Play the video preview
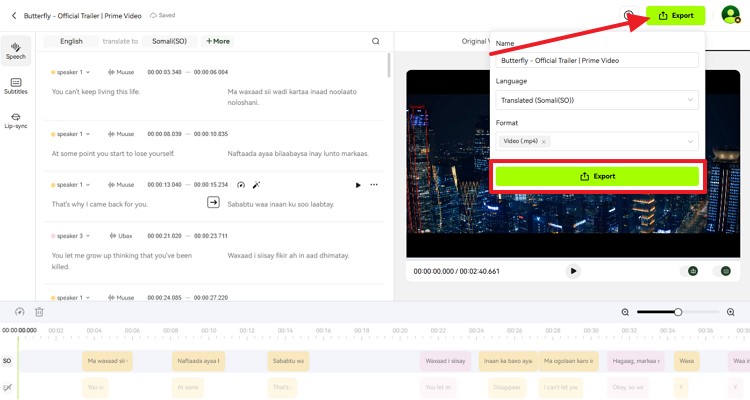This screenshot has width=750, height=400. 573,271
